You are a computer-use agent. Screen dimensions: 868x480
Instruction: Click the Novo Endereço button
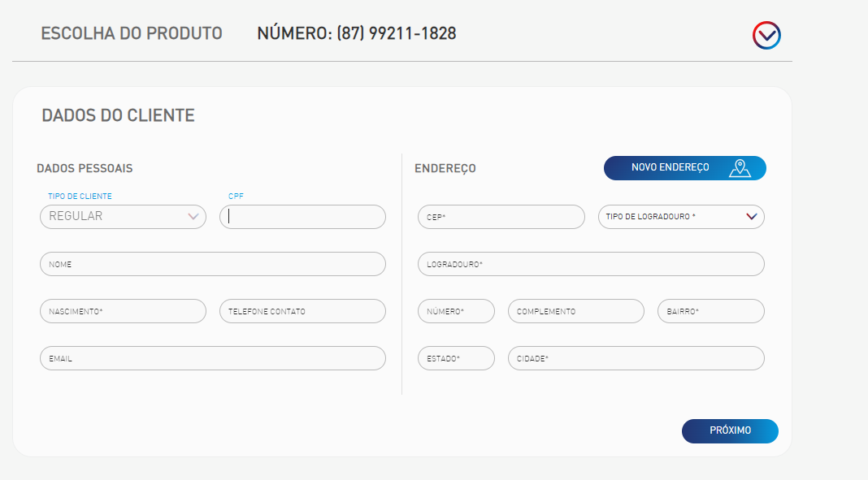point(685,168)
